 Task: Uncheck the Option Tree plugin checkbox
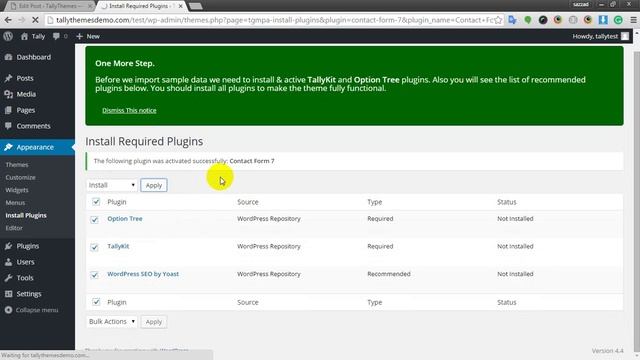94,220
